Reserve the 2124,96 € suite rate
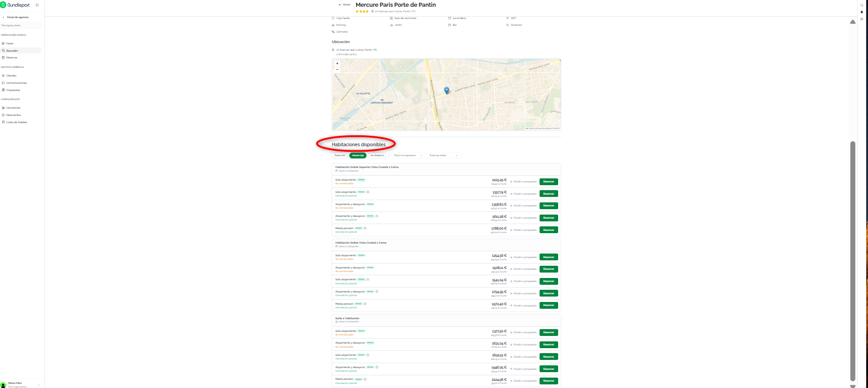868x388 pixels. 549,381
